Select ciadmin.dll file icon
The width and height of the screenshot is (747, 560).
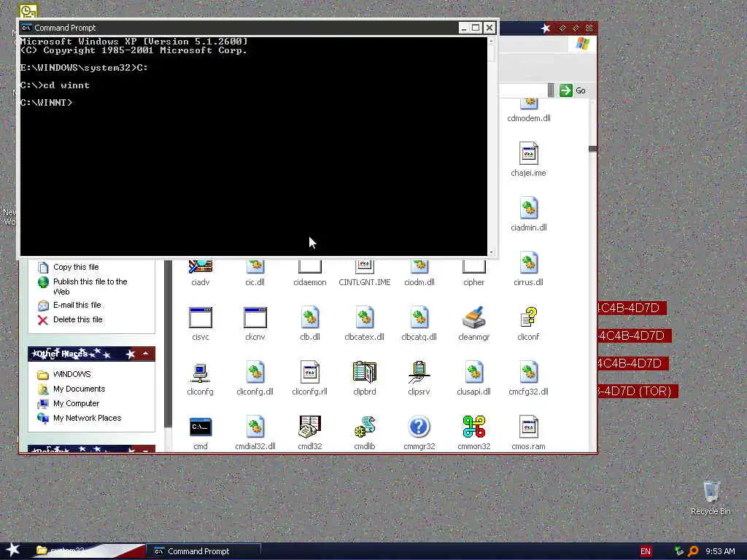[528, 208]
